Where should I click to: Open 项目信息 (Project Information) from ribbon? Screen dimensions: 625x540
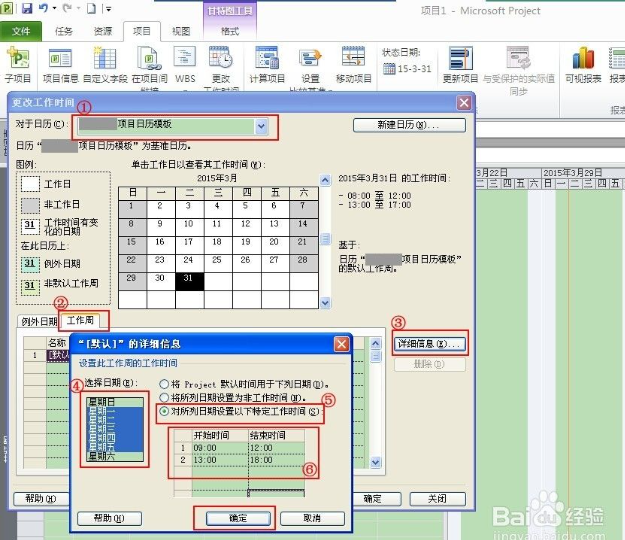point(55,62)
